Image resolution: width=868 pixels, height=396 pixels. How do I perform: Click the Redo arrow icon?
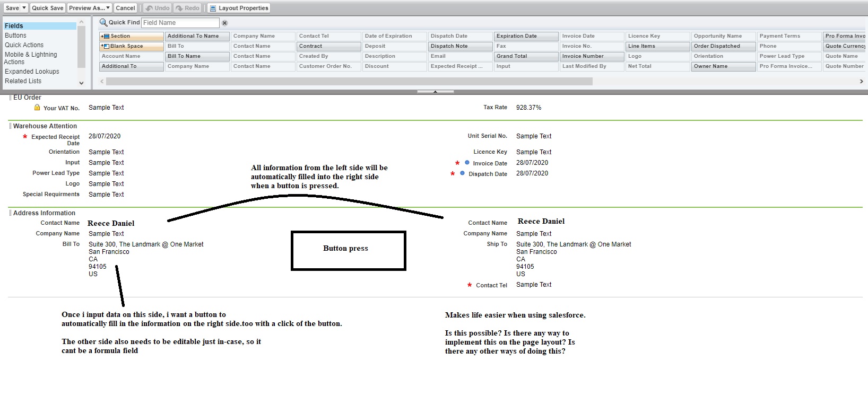[x=179, y=8]
